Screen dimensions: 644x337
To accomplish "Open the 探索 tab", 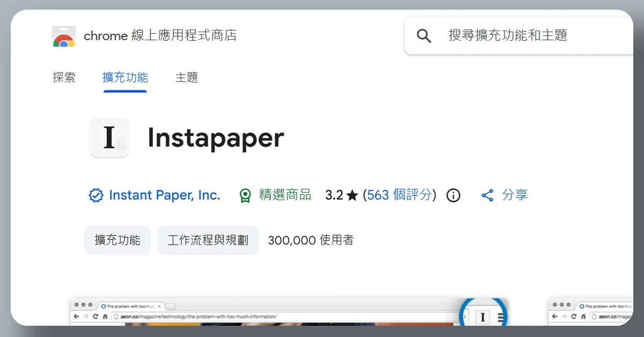I will pyautogui.click(x=64, y=77).
